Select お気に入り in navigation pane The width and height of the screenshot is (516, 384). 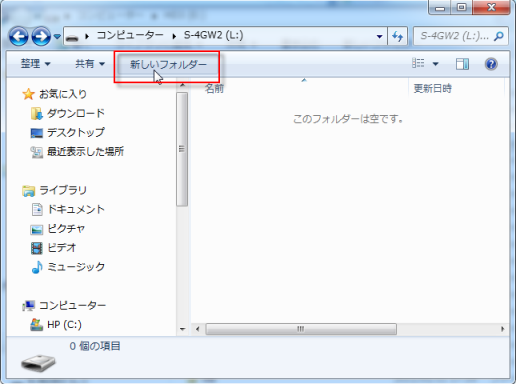(63, 94)
